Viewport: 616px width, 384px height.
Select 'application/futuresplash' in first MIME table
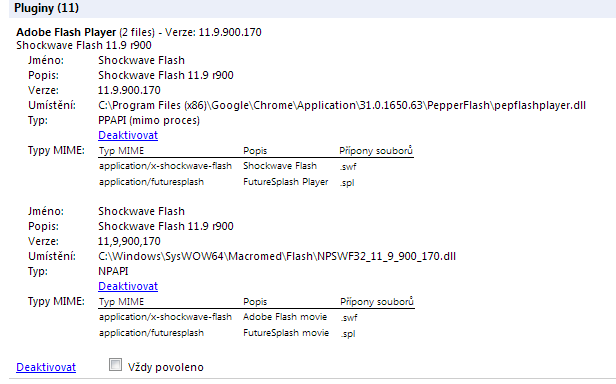click(151, 182)
